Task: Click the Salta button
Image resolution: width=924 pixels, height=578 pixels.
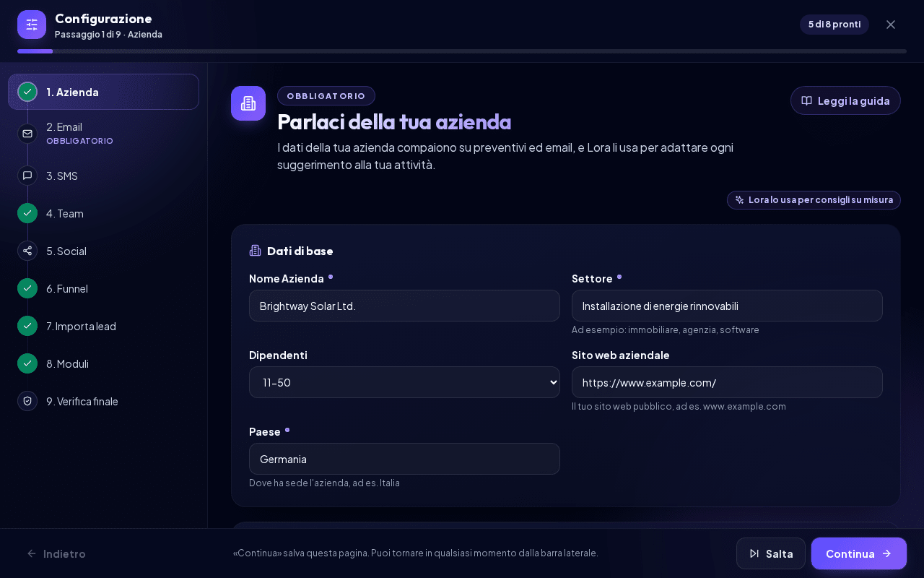Action: coord(771,553)
